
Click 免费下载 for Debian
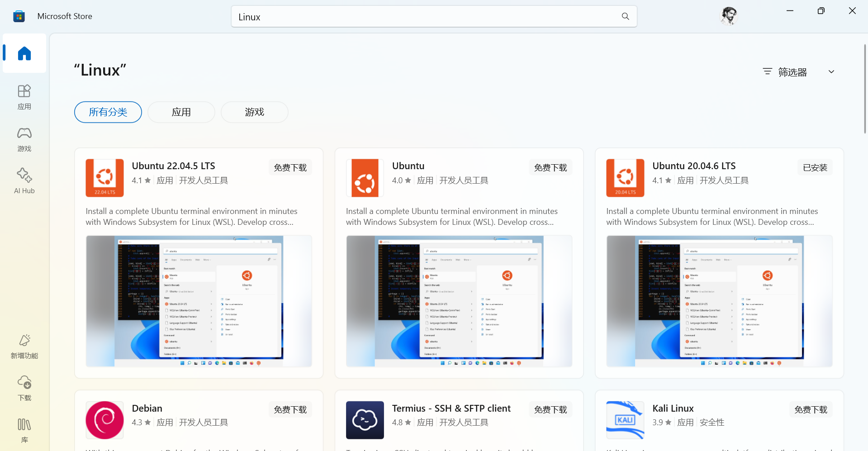tap(290, 409)
